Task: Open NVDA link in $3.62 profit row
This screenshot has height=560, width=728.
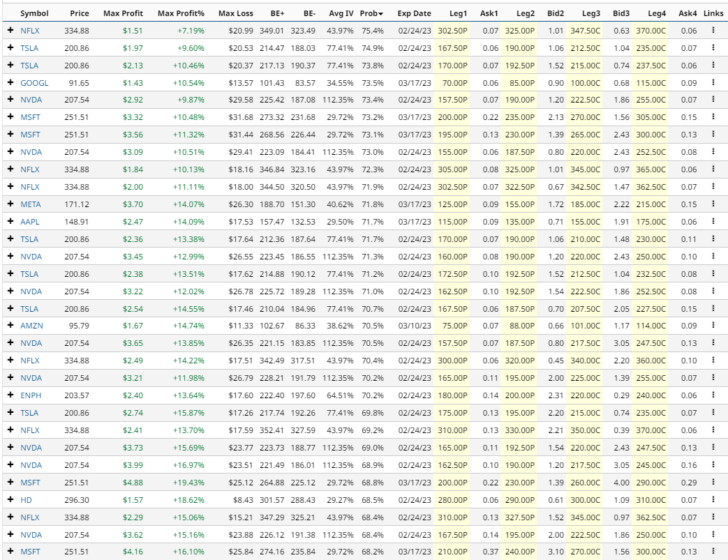Action: [x=31, y=534]
